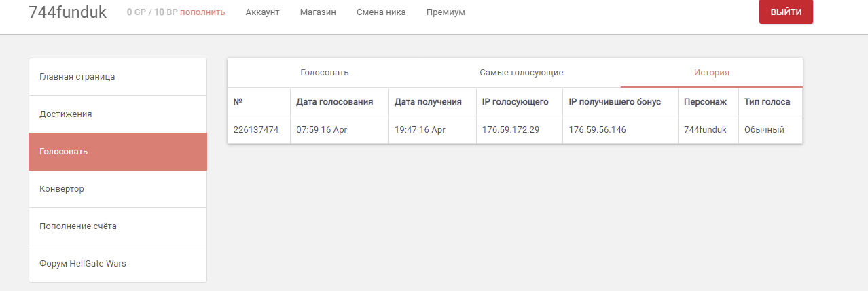The image size is (868, 291).
Task: Click the 744funduk site title
Action: click(x=67, y=12)
